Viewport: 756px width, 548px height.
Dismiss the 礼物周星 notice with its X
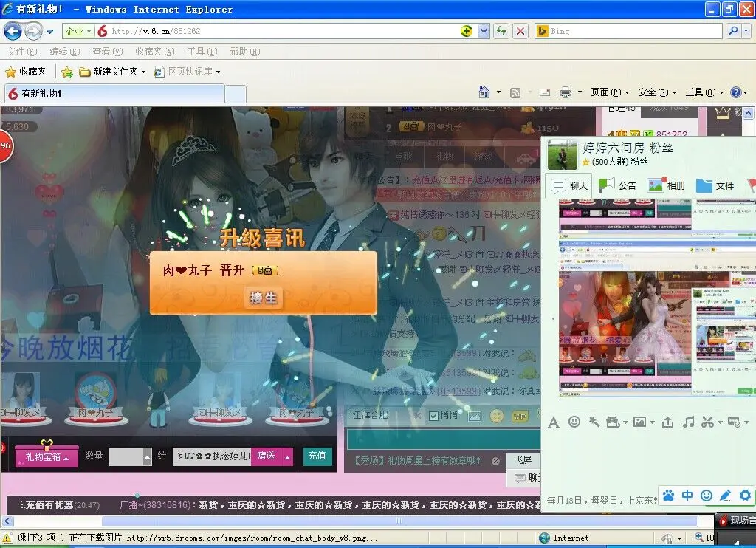(495, 461)
